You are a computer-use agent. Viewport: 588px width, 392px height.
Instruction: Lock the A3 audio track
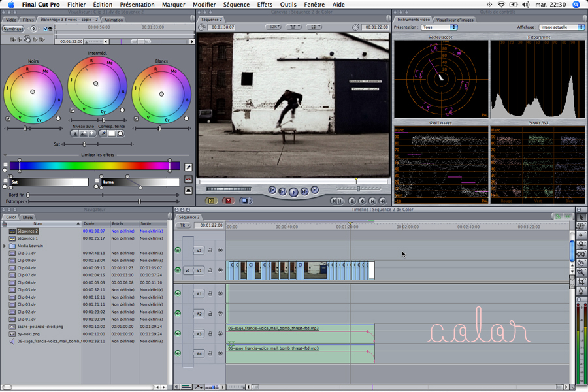[x=210, y=333]
